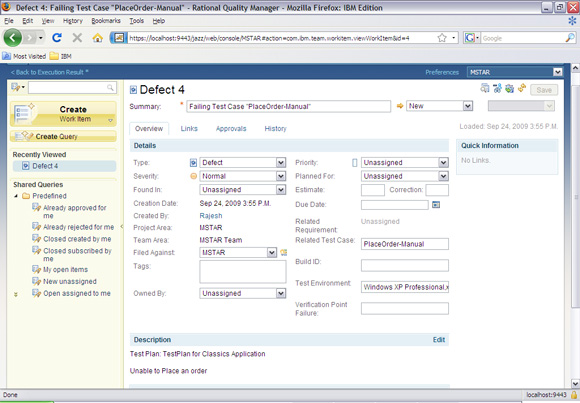580x403 pixels.
Task: Follow the Back to Execution Result link
Action: [x=49, y=72]
